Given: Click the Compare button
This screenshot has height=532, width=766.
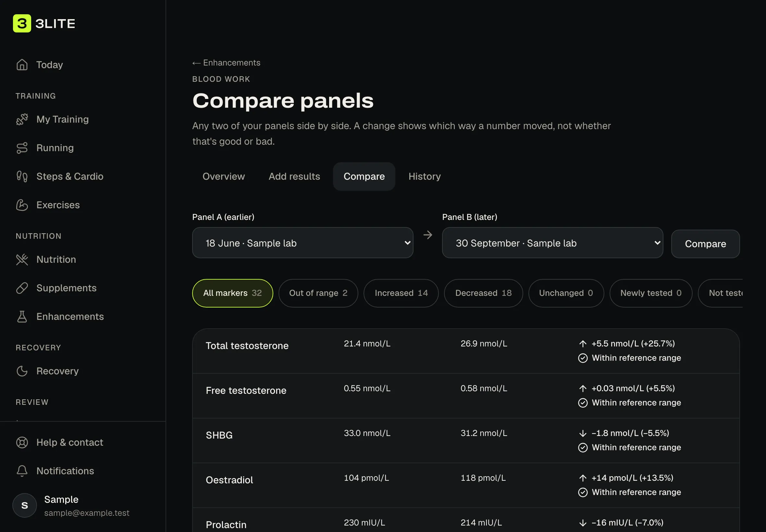Looking at the screenshot, I should (705, 244).
